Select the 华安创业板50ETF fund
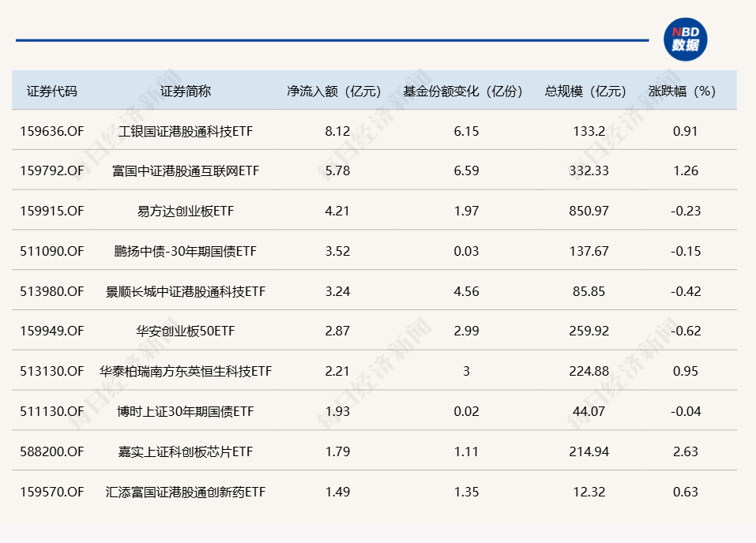The width and height of the screenshot is (756, 543). (186, 331)
